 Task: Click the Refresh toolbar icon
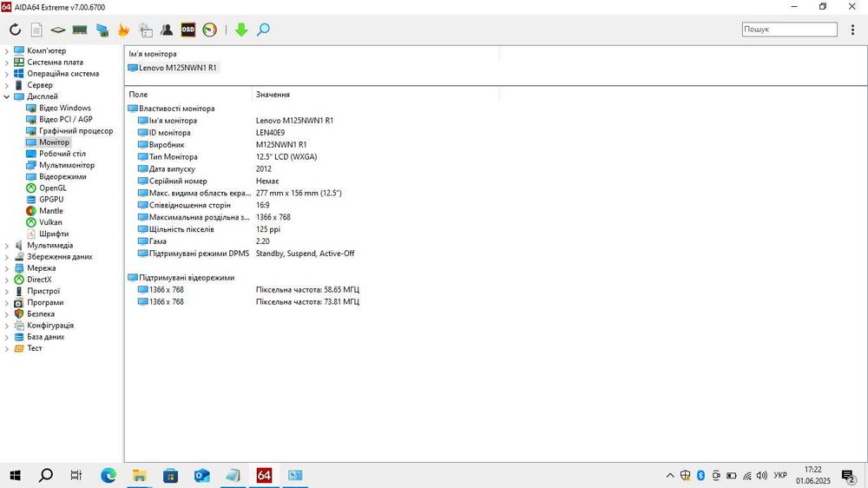point(15,30)
